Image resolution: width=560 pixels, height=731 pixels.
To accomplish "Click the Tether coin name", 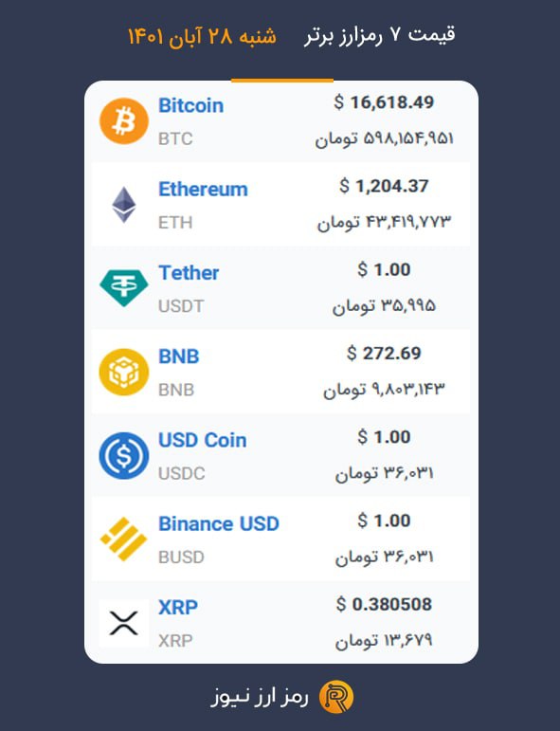I will point(189,273).
